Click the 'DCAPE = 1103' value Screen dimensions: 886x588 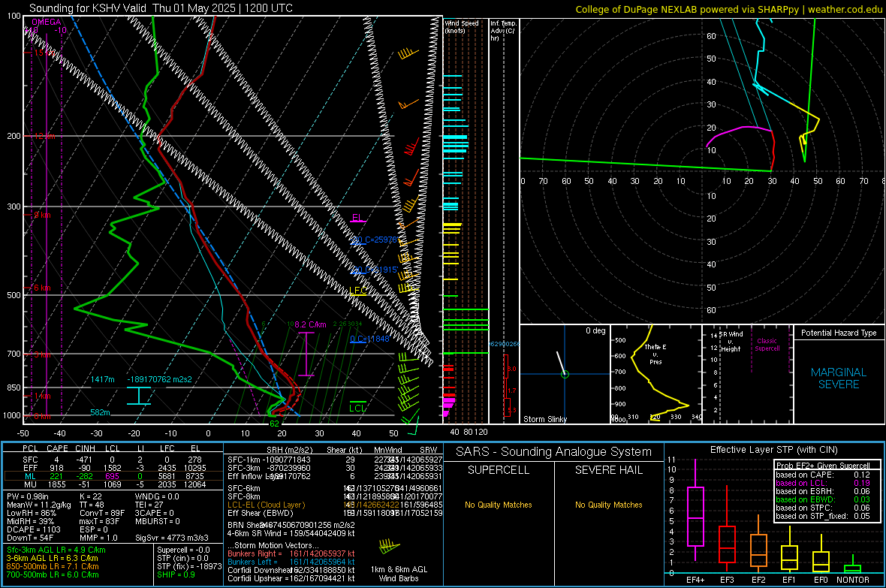coord(33,529)
